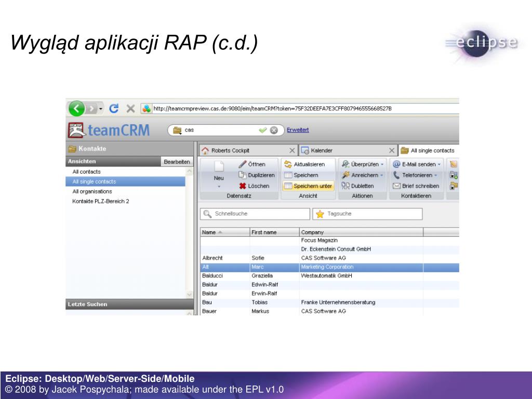Save the view with Speichern

[301, 175]
